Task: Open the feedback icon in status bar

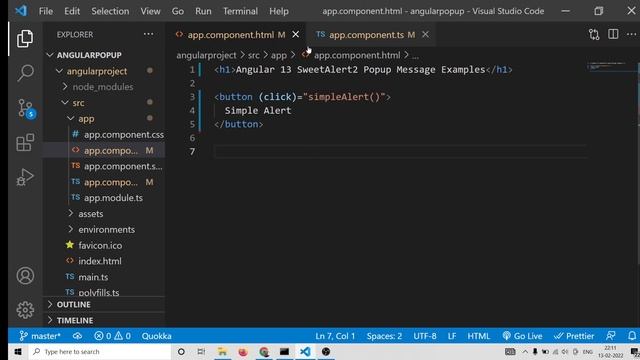Action: pos(611,336)
